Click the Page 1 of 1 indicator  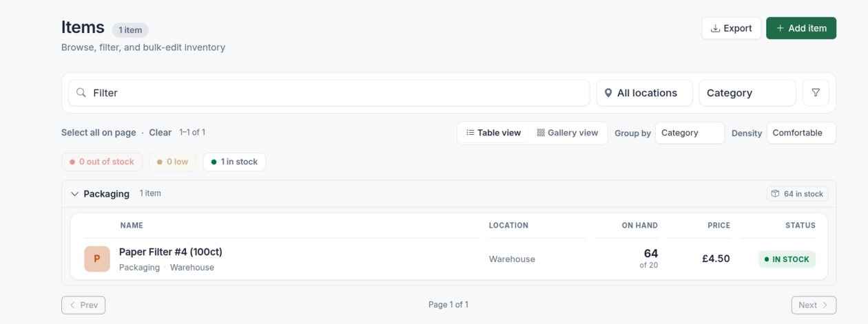click(x=448, y=305)
